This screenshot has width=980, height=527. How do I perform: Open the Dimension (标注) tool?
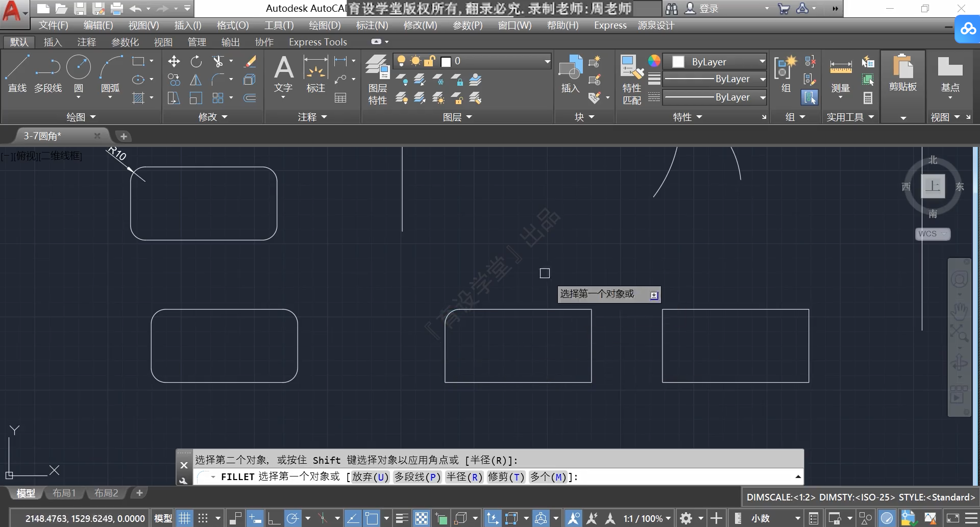coord(315,74)
